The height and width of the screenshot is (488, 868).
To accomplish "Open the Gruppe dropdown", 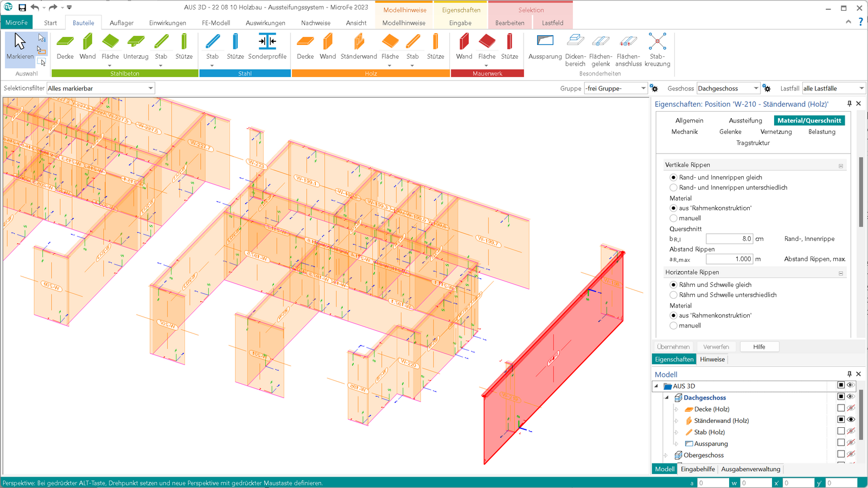I will pos(616,88).
